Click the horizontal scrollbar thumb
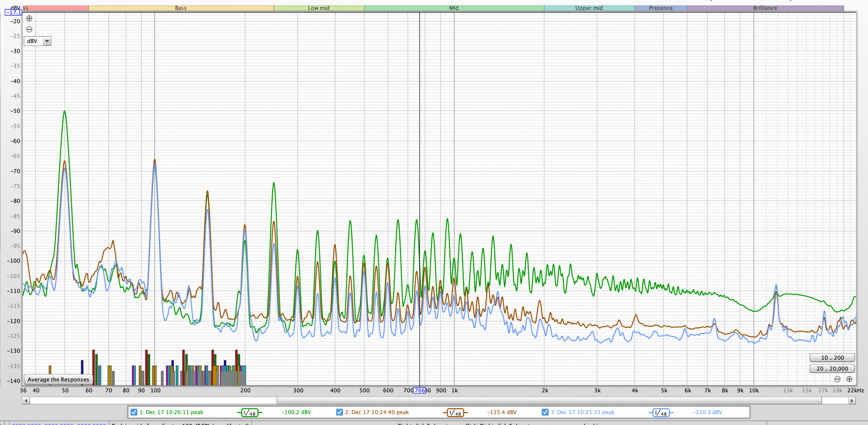The height and width of the screenshot is (425, 868). point(549,400)
